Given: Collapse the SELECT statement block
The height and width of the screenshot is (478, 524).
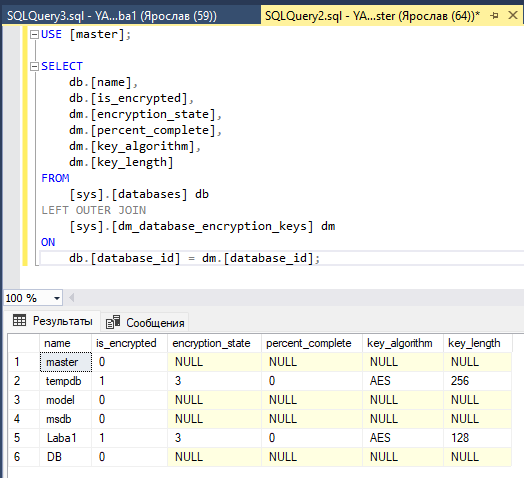Looking at the screenshot, I should (34, 67).
